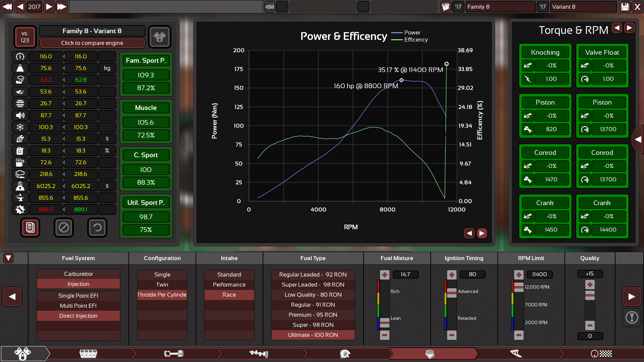Increase RPM Limit with plus button
The height and width of the screenshot is (362, 644).
[519, 275]
